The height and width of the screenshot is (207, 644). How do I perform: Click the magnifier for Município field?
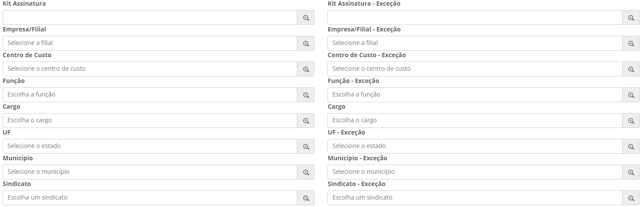click(x=306, y=172)
